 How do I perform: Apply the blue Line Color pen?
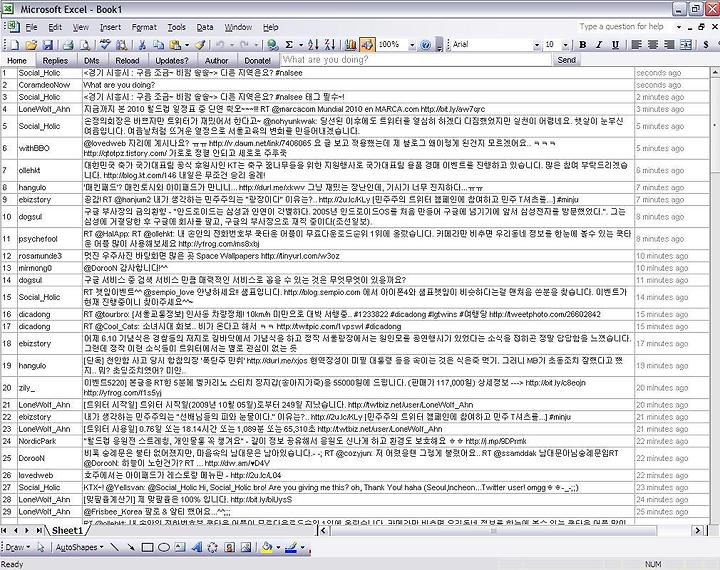coord(291,547)
